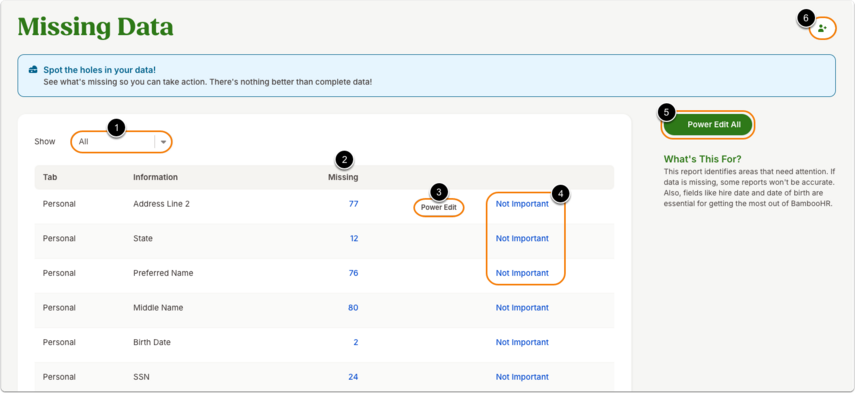The height and width of the screenshot is (393, 855).
Task: Click the Personal tab cell in the State row
Action: coord(59,238)
